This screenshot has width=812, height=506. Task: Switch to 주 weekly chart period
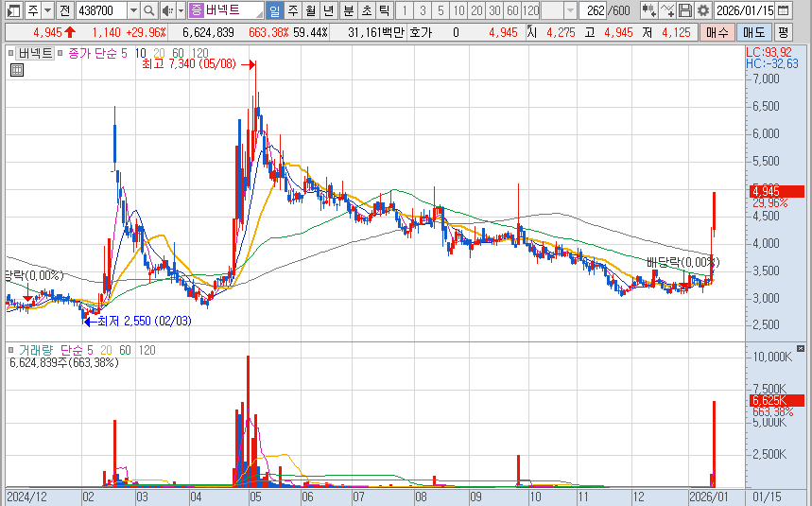pyautogui.click(x=293, y=9)
